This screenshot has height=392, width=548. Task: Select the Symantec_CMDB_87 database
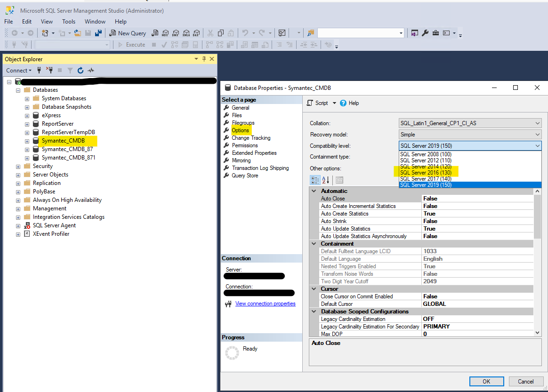[x=67, y=149]
